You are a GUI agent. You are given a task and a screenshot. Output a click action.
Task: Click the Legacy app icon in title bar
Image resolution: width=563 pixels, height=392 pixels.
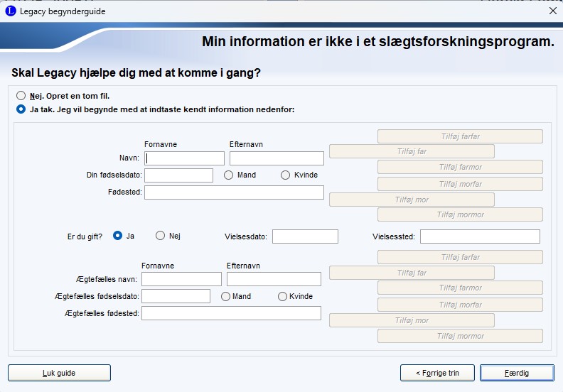10,11
